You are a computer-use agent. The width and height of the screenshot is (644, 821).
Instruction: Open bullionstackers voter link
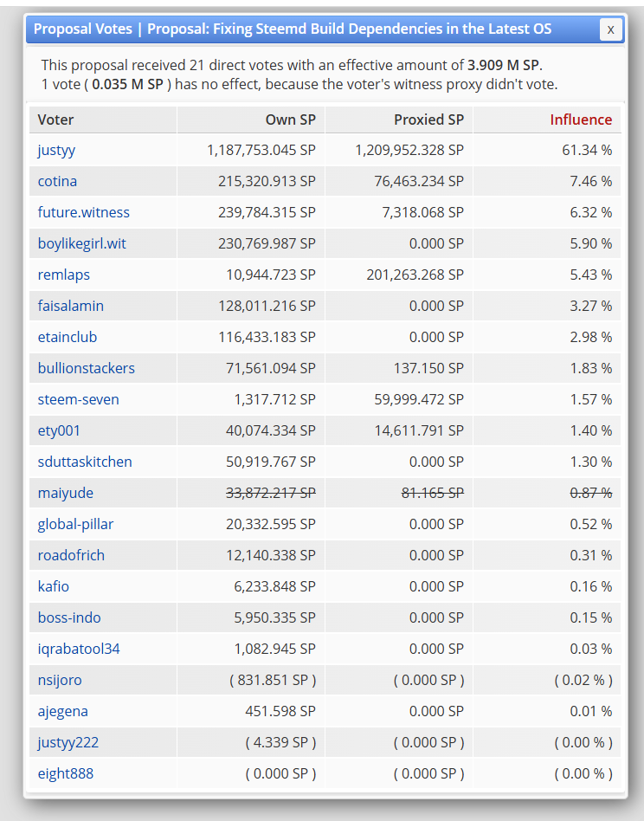point(87,368)
